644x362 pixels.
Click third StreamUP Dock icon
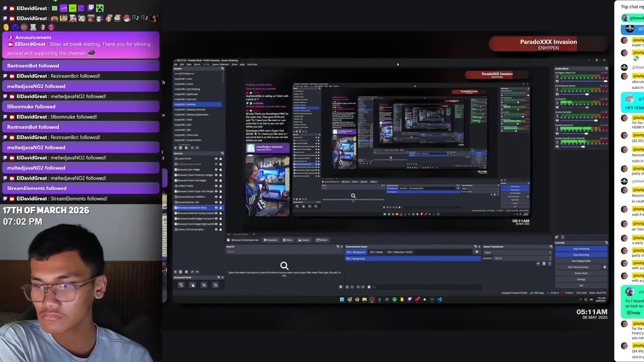click(x=204, y=285)
